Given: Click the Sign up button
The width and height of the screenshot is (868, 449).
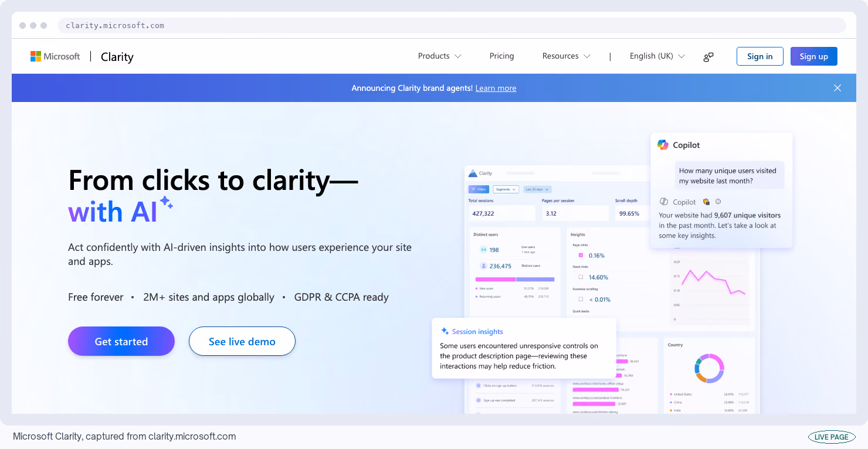Looking at the screenshot, I should [813, 56].
